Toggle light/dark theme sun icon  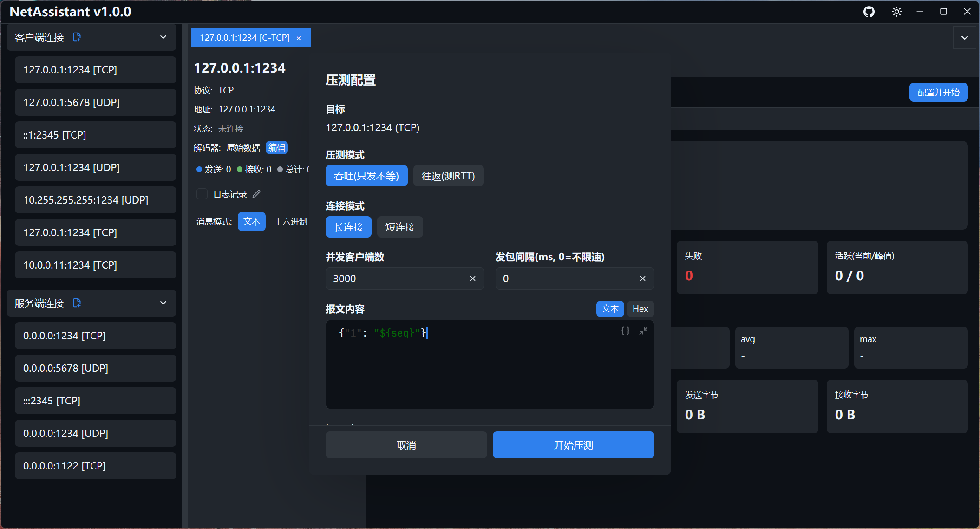point(897,12)
